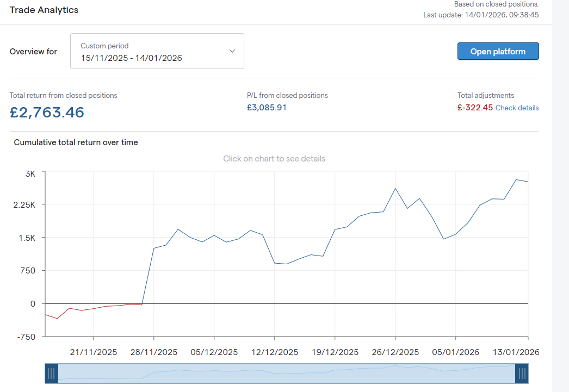
Task: Open the Custom period dropdown
Action: (157, 51)
